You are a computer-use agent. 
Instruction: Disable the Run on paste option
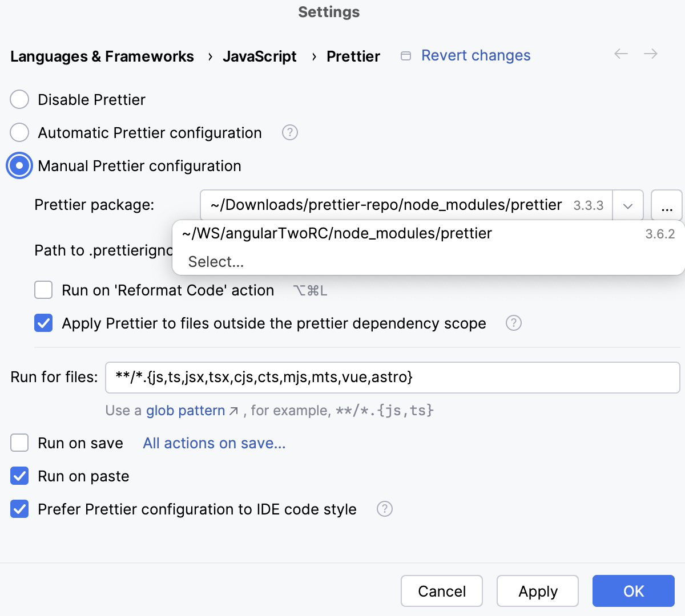click(19, 476)
